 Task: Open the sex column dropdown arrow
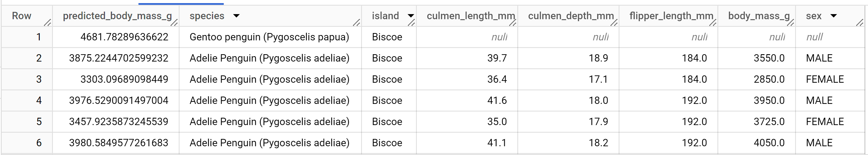(x=834, y=16)
